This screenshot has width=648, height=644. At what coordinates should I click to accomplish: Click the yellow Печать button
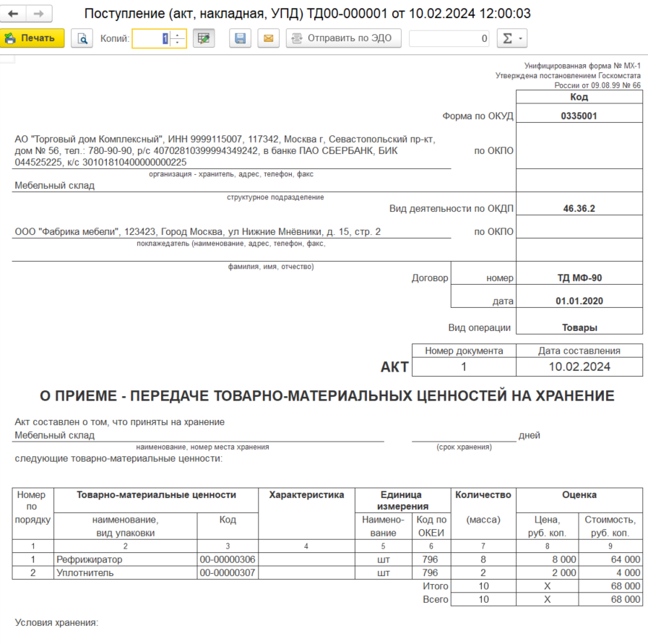[33, 38]
